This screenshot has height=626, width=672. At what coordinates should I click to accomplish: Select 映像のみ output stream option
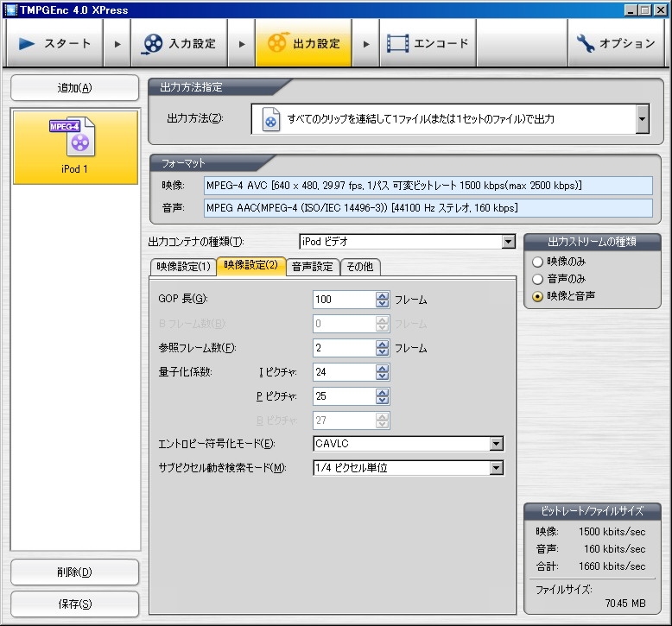[x=537, y=262]
